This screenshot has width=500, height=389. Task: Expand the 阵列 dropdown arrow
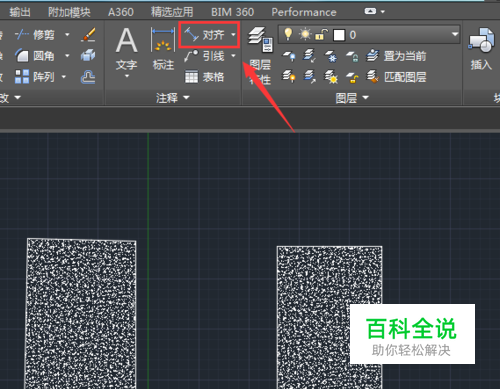[64, 77]
